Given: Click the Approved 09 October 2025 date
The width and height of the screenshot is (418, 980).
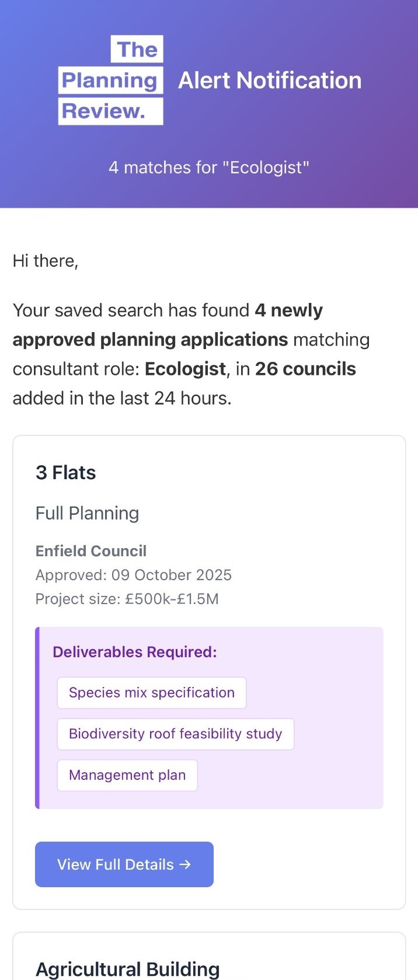Looking at the screenshot, I should tap(134, 575).
